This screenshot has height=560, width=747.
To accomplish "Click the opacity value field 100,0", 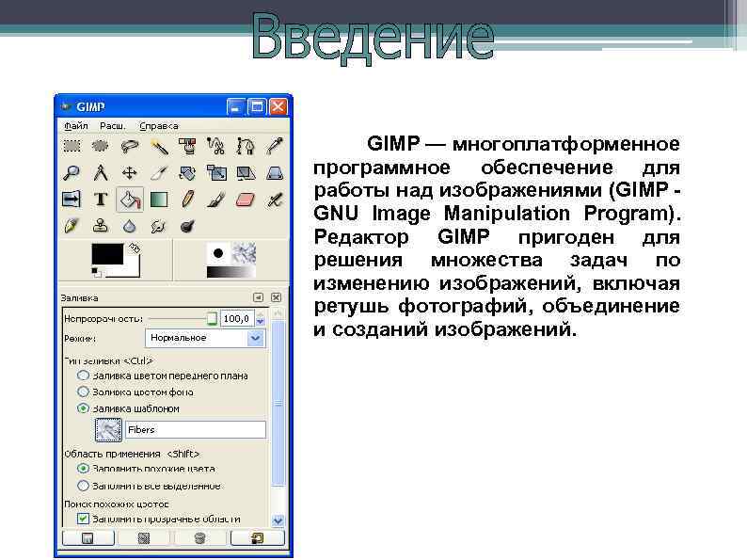I will pyautogui.click(x=237, y=318).
